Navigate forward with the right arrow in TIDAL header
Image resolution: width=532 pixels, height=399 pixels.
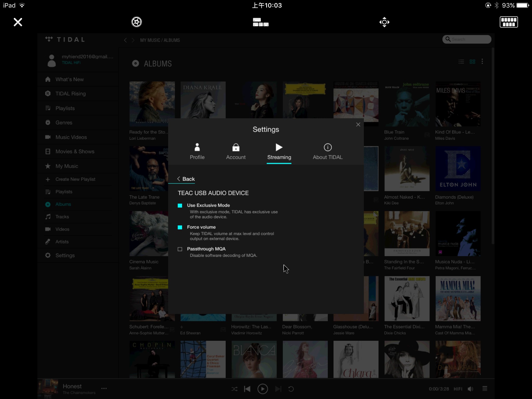(133, 40)
